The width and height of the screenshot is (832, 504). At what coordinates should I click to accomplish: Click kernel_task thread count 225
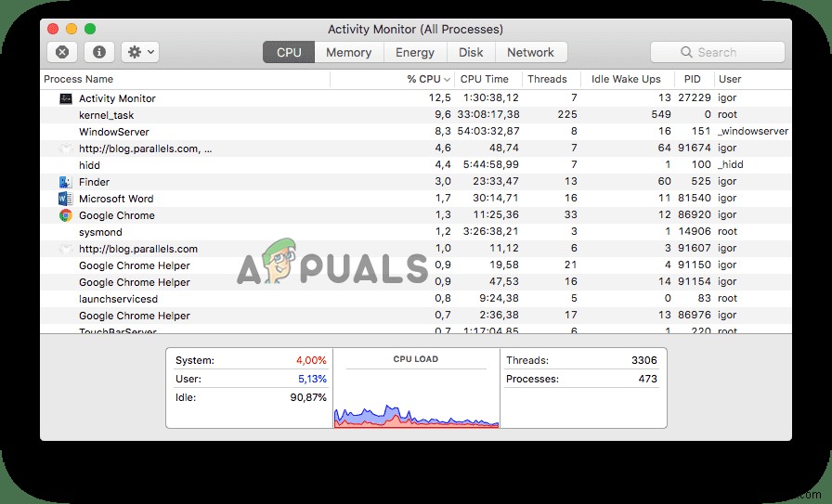pos(567,115)
